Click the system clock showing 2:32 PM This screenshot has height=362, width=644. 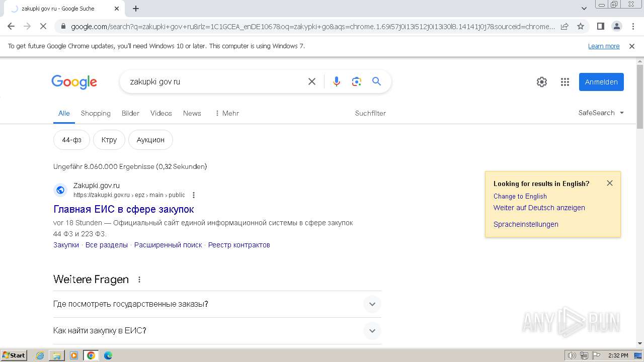[618, 355]
